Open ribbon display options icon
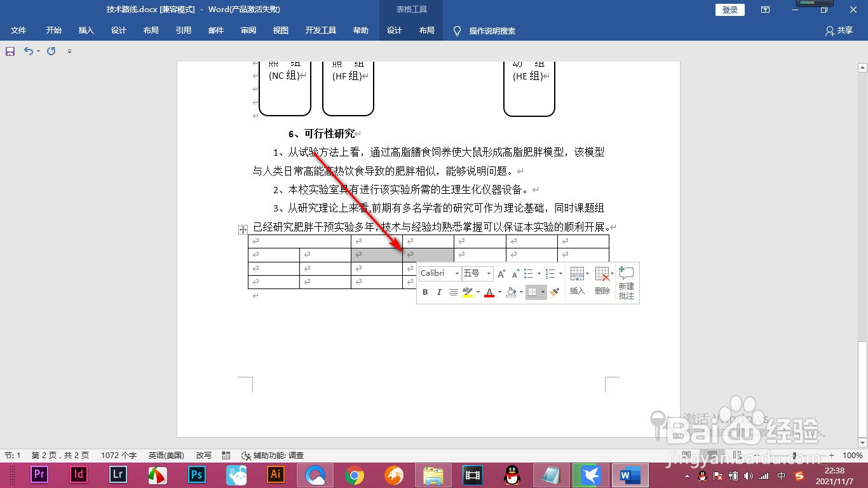This screenshot has width=868, height=488. coord(765,10)
